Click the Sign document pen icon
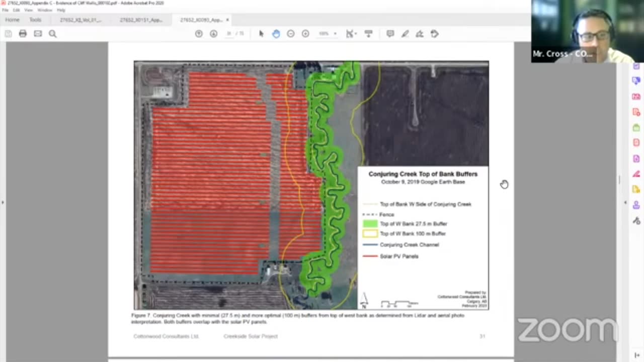This screenshot has width=644, height=362. point(420,34)
